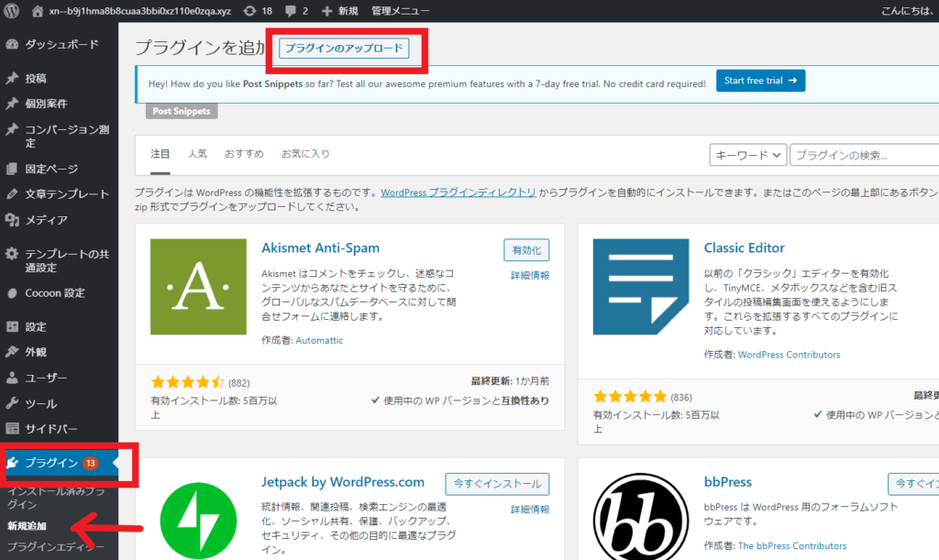Click the site name in admin bar
Screen dimensions: 939x560
coord(140,11)
